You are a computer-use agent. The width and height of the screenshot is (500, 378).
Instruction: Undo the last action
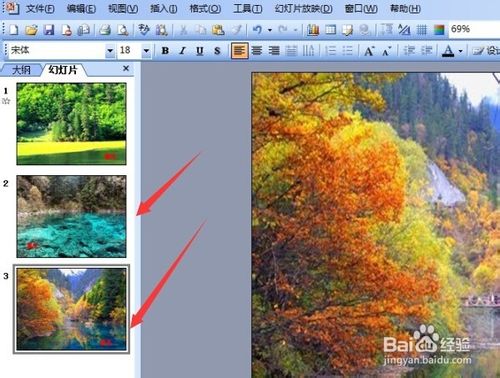257,30
